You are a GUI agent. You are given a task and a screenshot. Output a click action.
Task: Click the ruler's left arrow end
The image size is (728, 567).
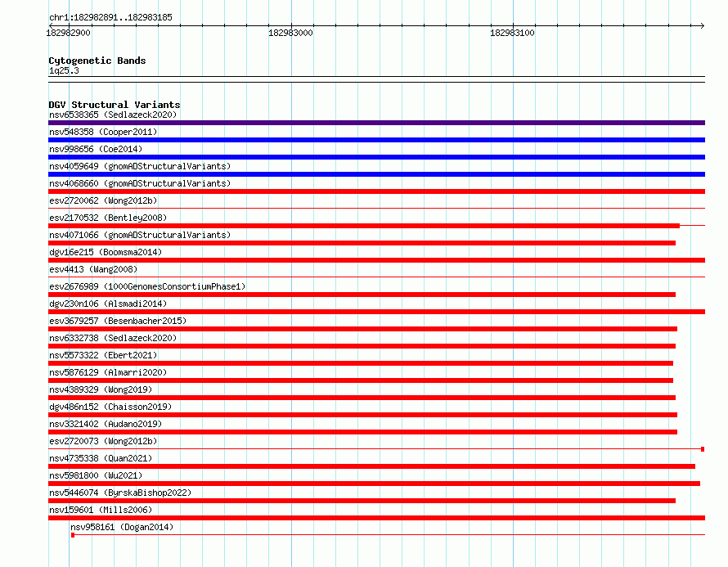pos(51,25)
